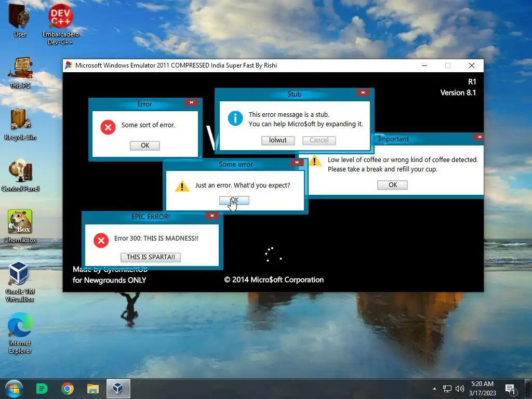
Task: Open the Windows Start button
Action: (x=14, y=389)
